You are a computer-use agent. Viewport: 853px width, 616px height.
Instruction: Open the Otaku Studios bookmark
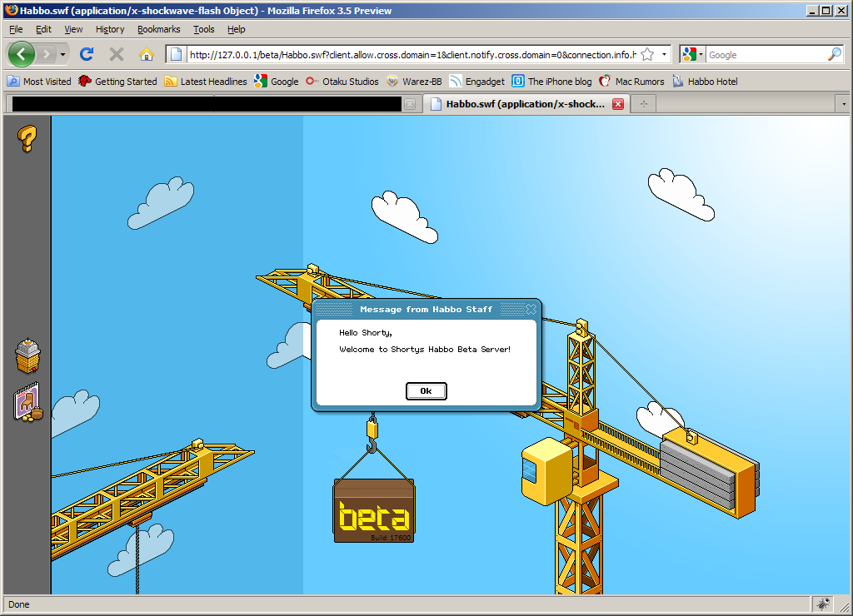[x=342, y=82]
